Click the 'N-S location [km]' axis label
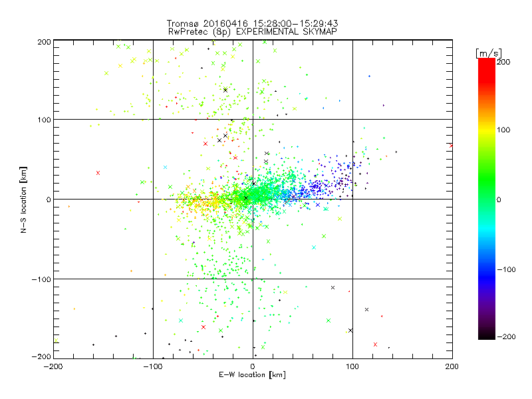Image resolution: width=532 pixels, height=399 pixels. point(23,200)
